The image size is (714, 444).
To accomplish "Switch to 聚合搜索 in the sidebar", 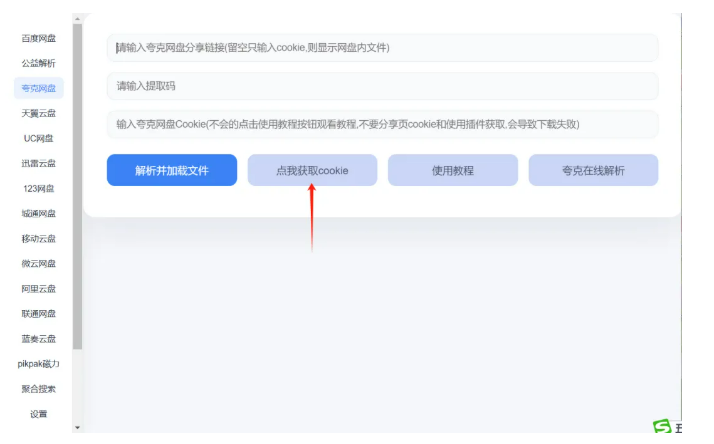I will [x=38, y=389].
